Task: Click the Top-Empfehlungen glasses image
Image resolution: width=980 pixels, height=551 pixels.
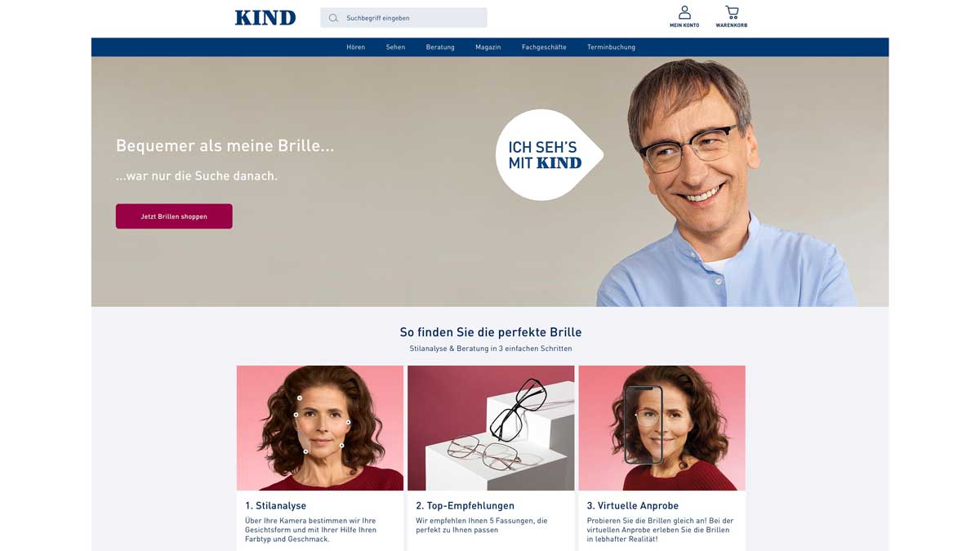Action: point(491,428)
